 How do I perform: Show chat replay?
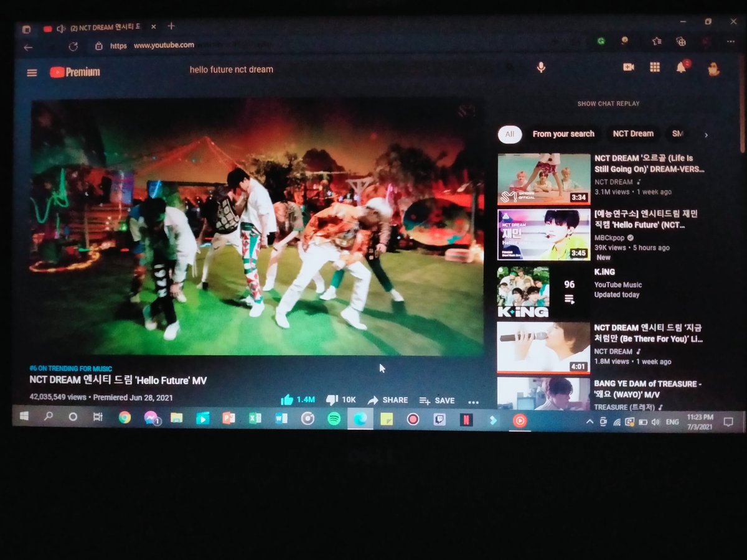(608, 103)
